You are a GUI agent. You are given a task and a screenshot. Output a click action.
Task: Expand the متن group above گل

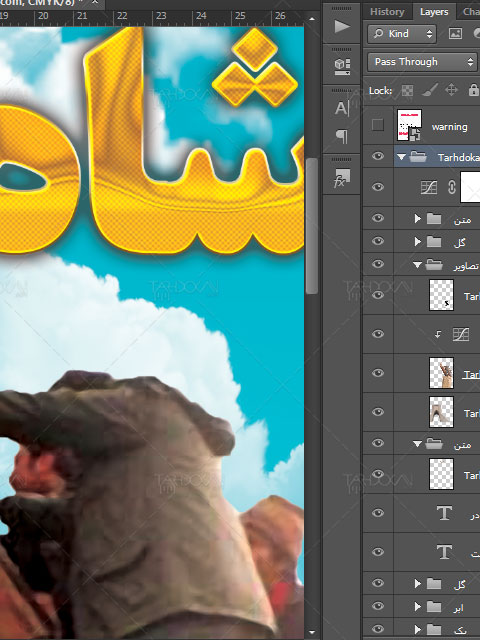click(417, 219)
